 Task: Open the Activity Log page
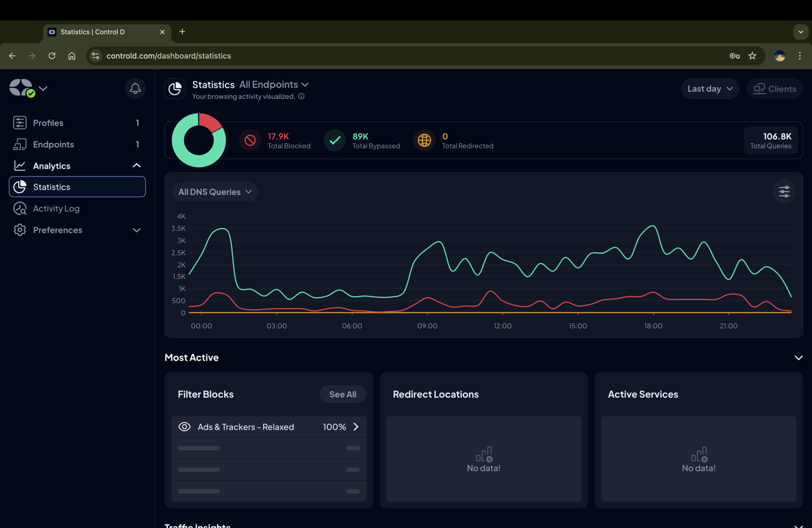coord(77,208)
